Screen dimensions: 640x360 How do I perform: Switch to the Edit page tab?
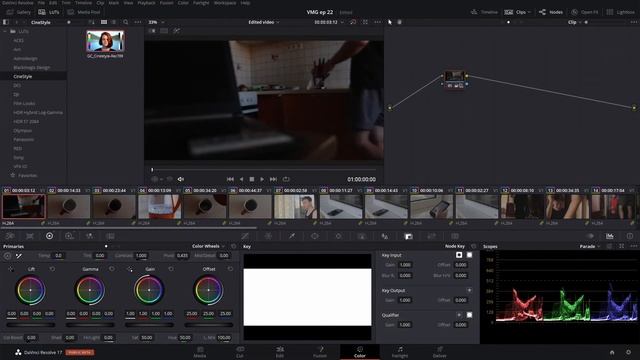point(280,352)
